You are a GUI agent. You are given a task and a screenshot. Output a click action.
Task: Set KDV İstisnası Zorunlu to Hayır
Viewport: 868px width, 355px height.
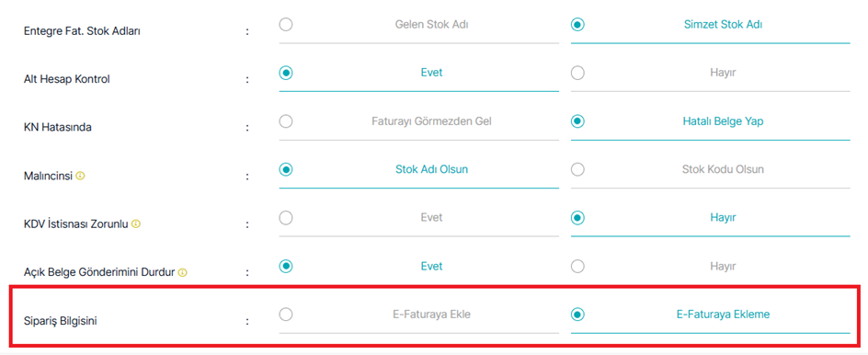click(x=577, y=218)
